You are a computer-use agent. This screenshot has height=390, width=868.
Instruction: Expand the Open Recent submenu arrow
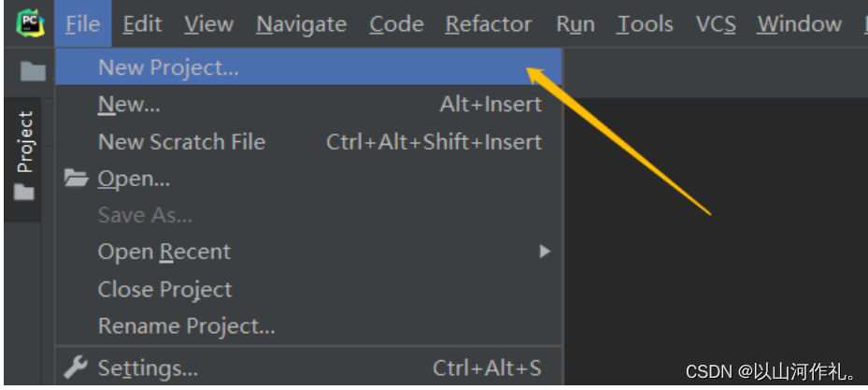(x=546, y=252)
